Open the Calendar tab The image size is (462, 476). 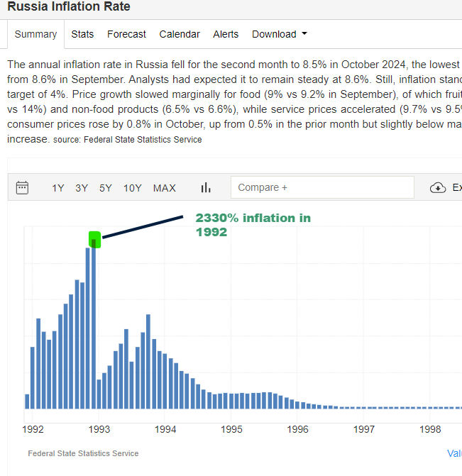point(180,34)
